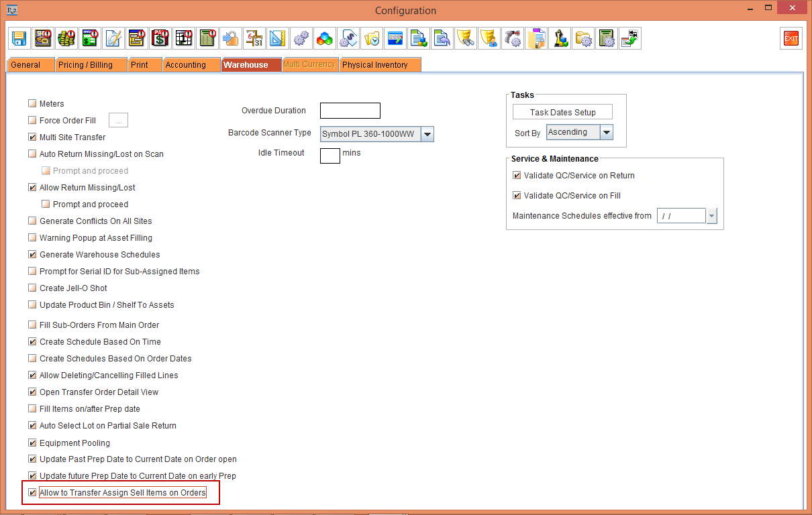
Task: Select the PAY dollar sign toolbar icon
Action: 160,38
